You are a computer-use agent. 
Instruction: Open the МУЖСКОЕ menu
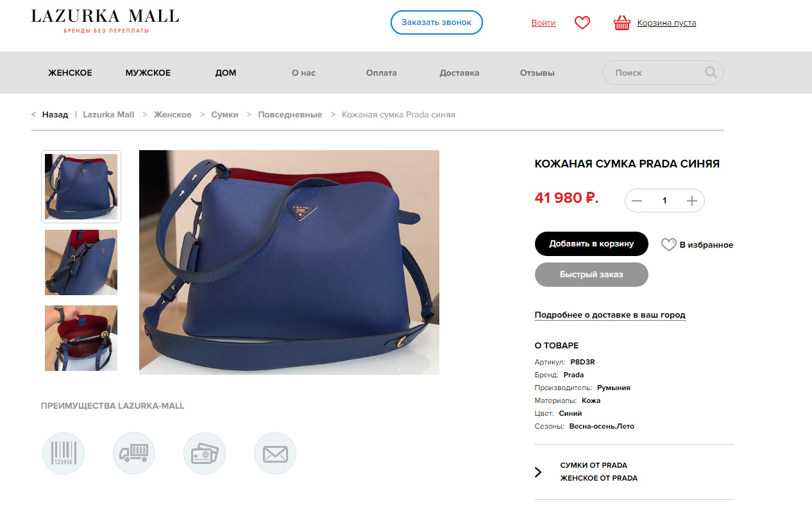(148, 73)
